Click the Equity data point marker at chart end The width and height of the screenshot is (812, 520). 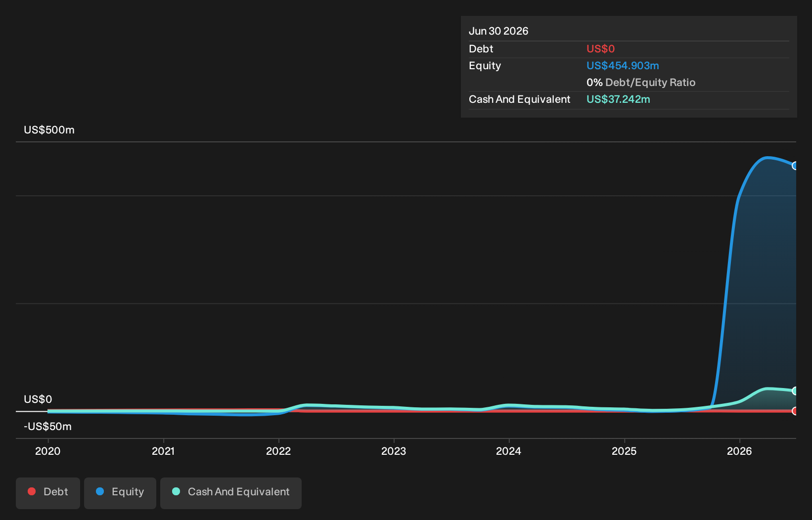(x=795, y=166)
